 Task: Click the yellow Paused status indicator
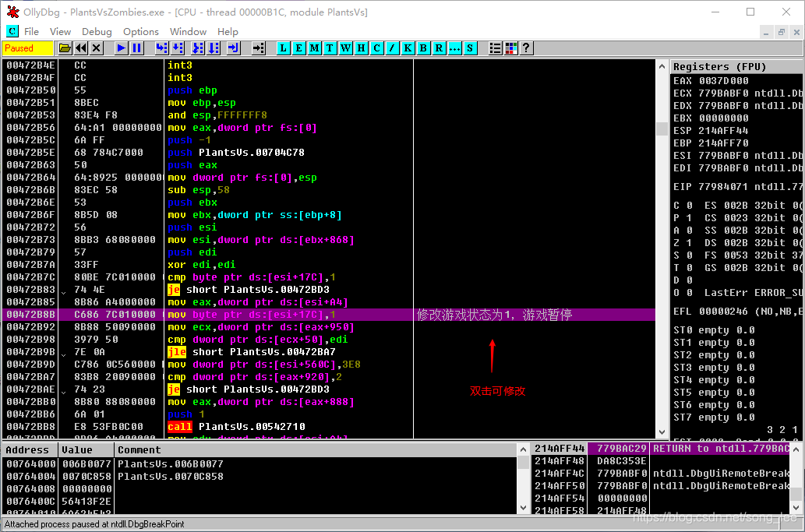[x=27, y=48]
